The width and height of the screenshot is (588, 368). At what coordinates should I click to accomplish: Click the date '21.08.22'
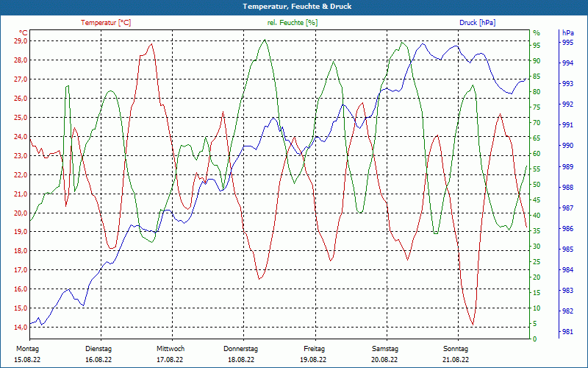coord(456,360)
